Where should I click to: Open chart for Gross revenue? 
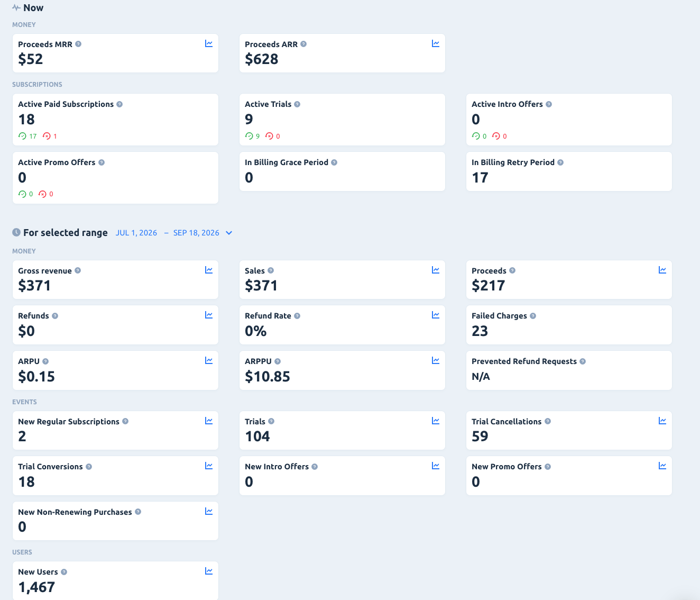click(209, 270)
